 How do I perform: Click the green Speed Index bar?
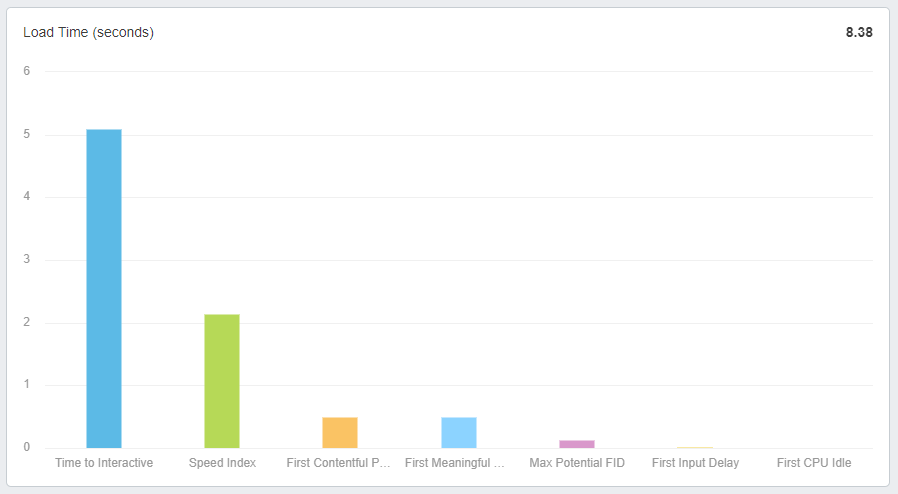pyautogui.click(x=222, y=381)
